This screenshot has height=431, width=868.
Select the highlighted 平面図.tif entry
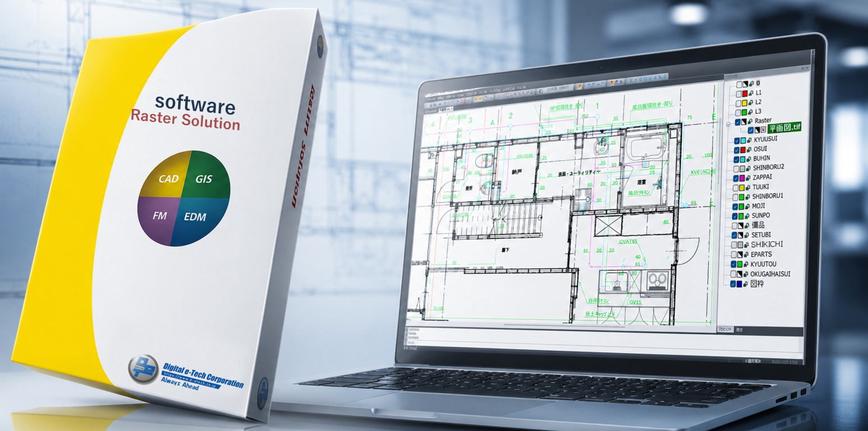pos(785,128)
